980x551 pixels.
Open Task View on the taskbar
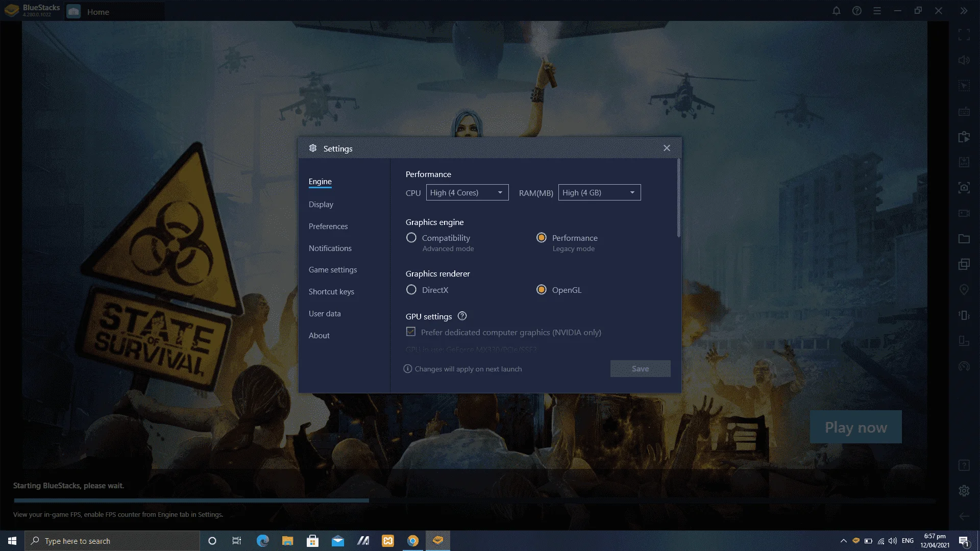[x=237, y=541]
